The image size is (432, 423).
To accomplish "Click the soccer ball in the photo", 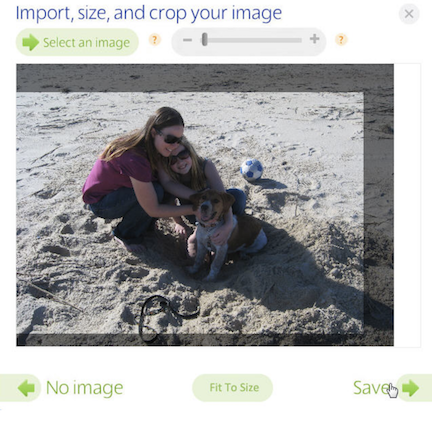I will pos(252,170).
